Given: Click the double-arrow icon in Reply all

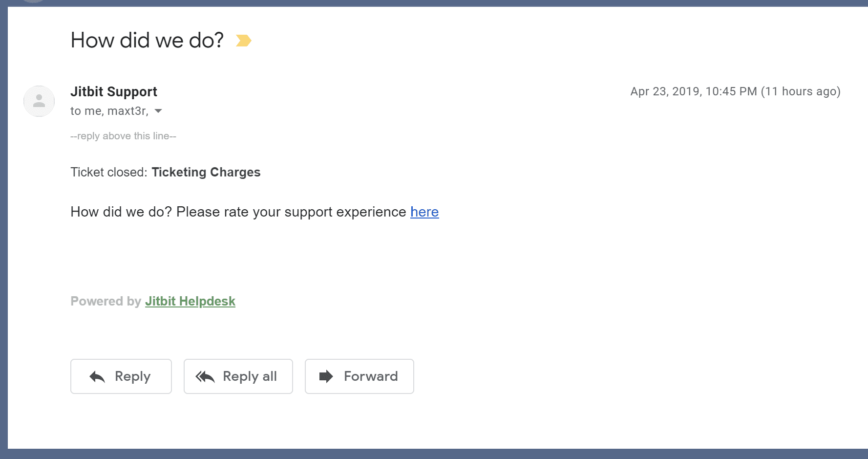Looking at the screenshot, I should [x=205, y=376].
